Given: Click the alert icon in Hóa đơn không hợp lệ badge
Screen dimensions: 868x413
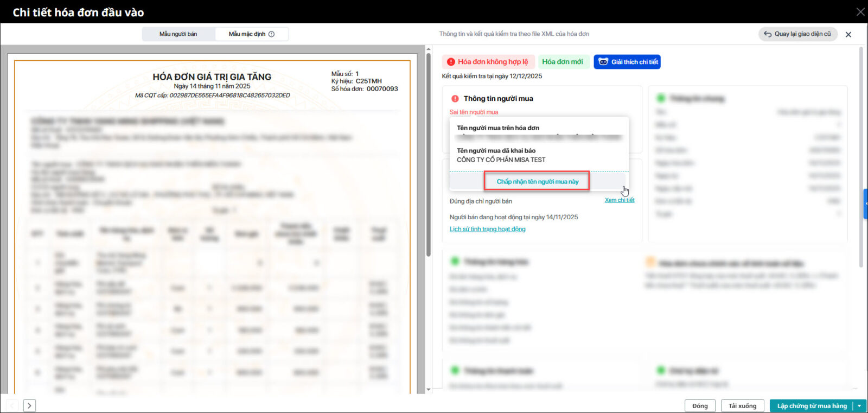Looking at the screenshot, I should (x=451, y=62).
